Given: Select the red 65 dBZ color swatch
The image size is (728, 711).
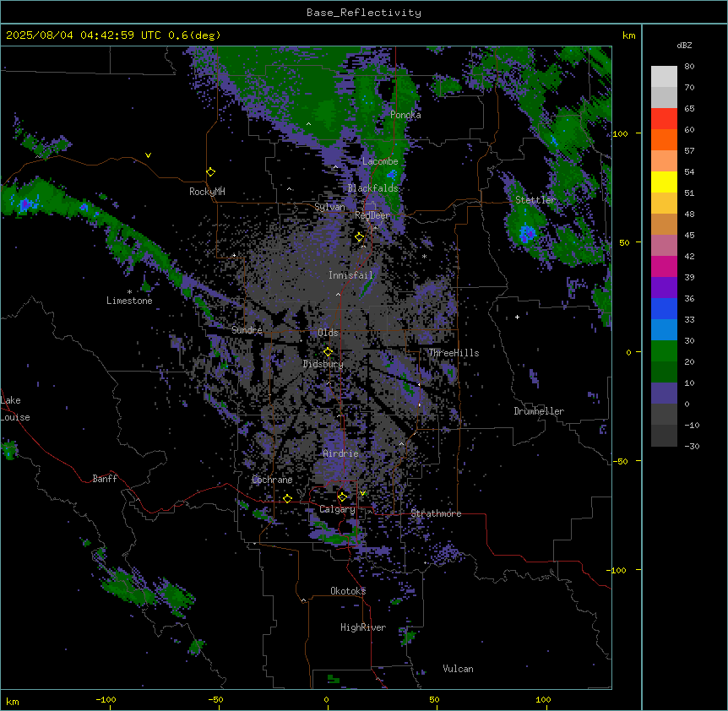Looking at the screenshot, I should [664, 119].
